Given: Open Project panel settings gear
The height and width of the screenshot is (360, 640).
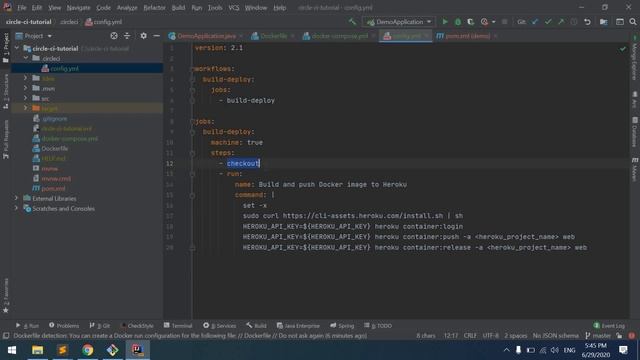Looking at the screenshot, I should tap(143, 36).
